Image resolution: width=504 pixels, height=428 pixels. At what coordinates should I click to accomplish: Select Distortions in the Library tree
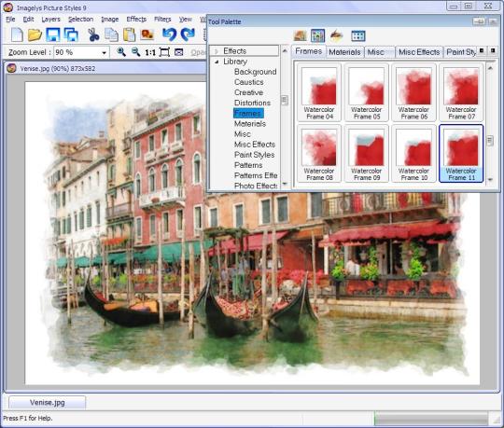(x=252, y=104)
